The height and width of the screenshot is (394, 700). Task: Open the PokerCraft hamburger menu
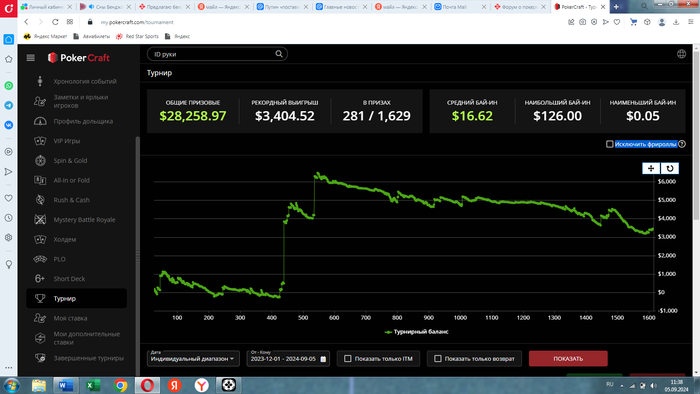click(30, 58)
